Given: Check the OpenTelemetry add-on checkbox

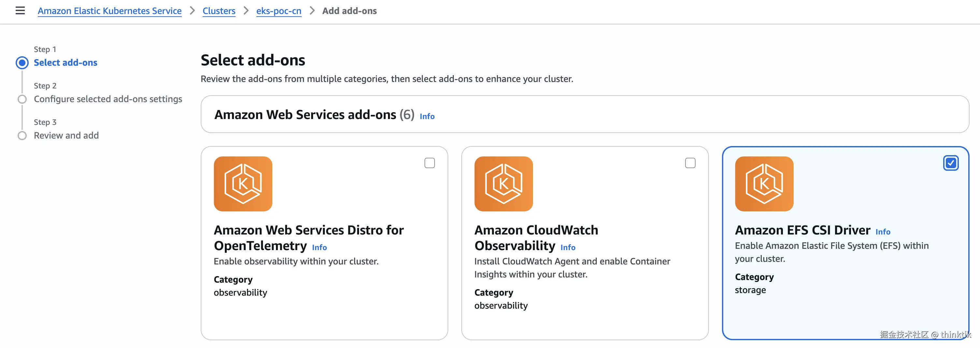Looking at the screenshot, I should point(429,163).
